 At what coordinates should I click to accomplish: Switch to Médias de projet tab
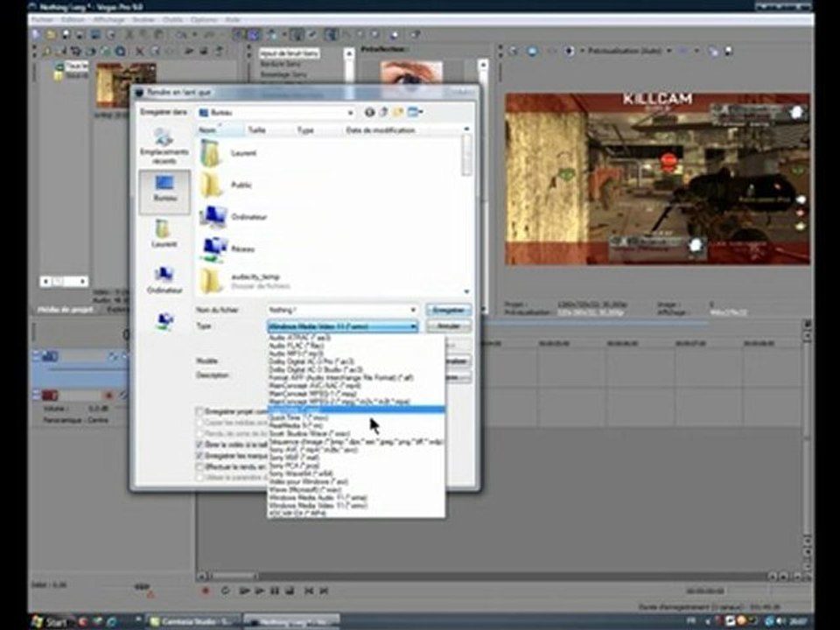click(x=66, y=309)
